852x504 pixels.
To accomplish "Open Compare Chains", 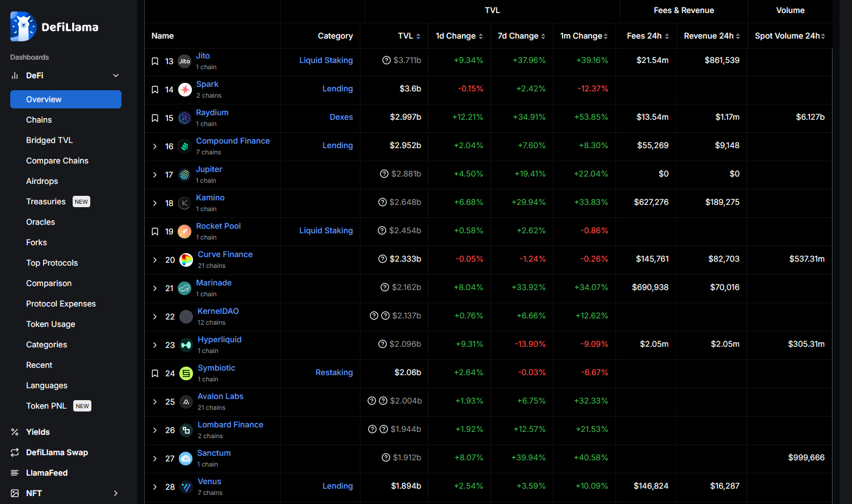I will click(x=57, y=161).
